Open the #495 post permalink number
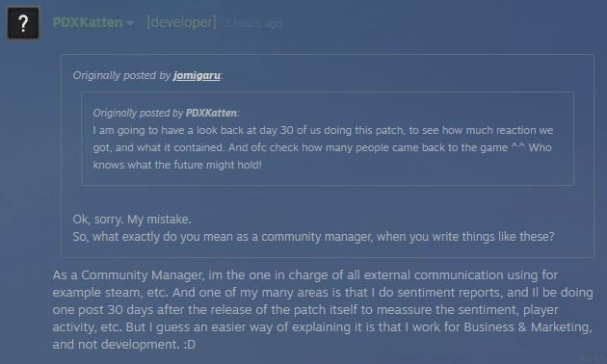Image resolution: width=607 pixels, height=364 pixels. [593, 358]
